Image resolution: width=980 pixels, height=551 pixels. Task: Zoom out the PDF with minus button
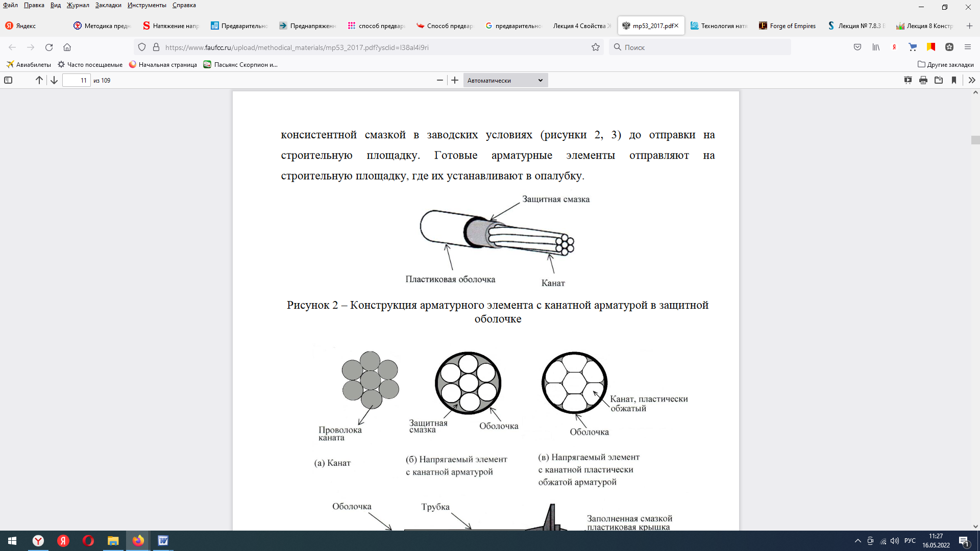440,80
